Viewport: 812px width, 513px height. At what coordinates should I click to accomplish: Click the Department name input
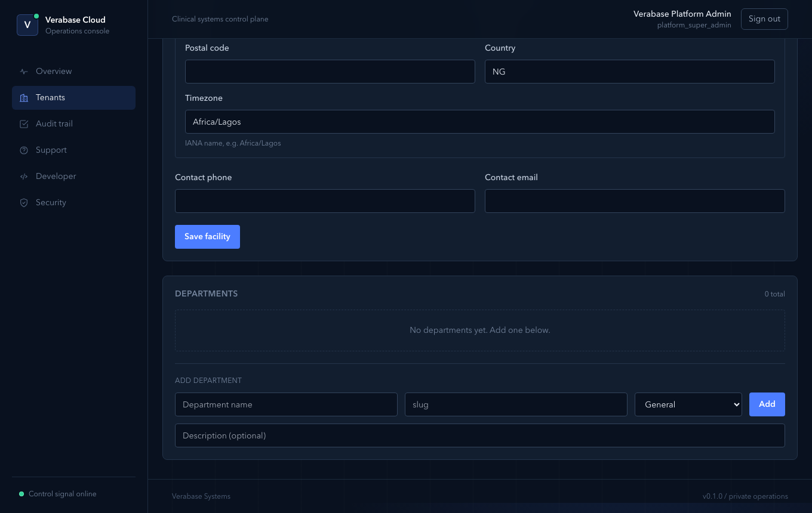pos(286,404)
